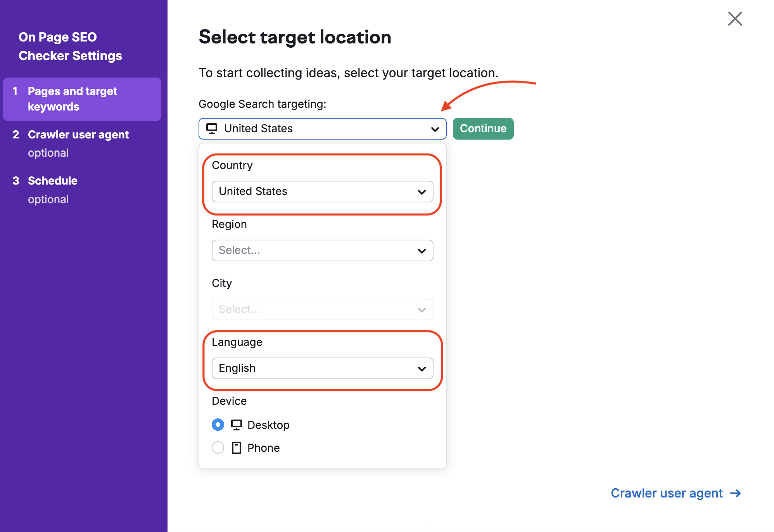This screenshot has width=774, height=532.
Task: Click the chevron on the Country dropdown
Action: [422, 191]
